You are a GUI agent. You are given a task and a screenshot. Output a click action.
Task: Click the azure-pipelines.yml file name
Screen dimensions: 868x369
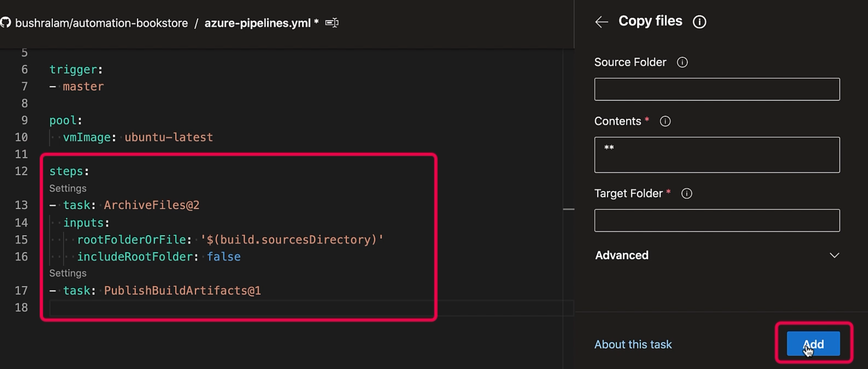tap(257, 23)
